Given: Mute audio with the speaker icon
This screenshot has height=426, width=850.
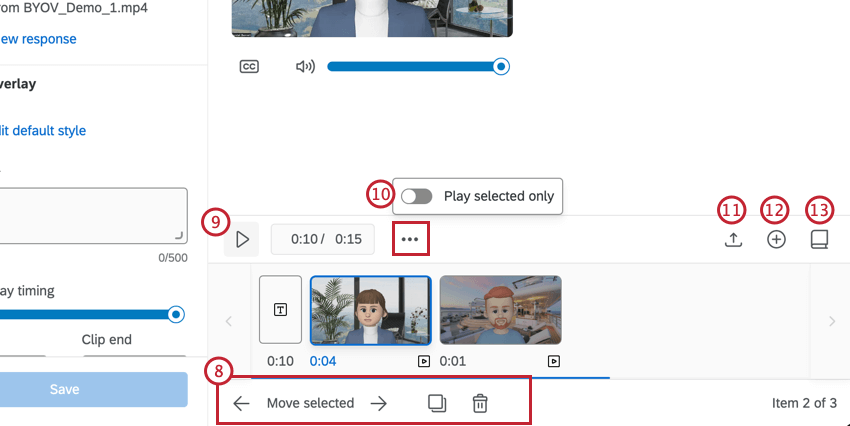Looking at the screenshot, I should click(305, 67).
